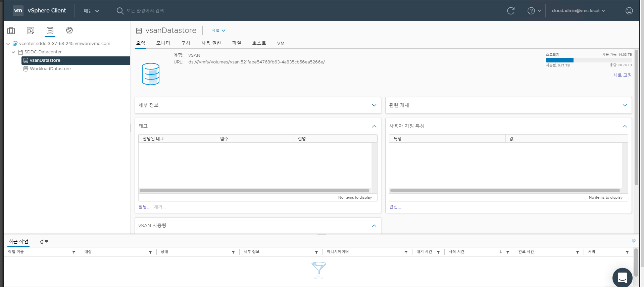Image resolution: width=644 pixels, height=287 pixels.
Task: Refresh the vSphere Client with circular arrow
Action: tap(511, 11)
